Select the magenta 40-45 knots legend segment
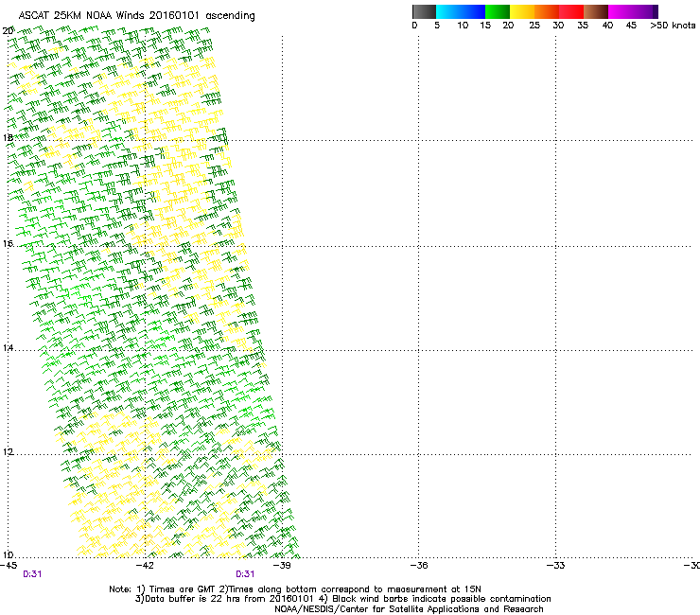The image size is (700, 615). coord(621,11)
